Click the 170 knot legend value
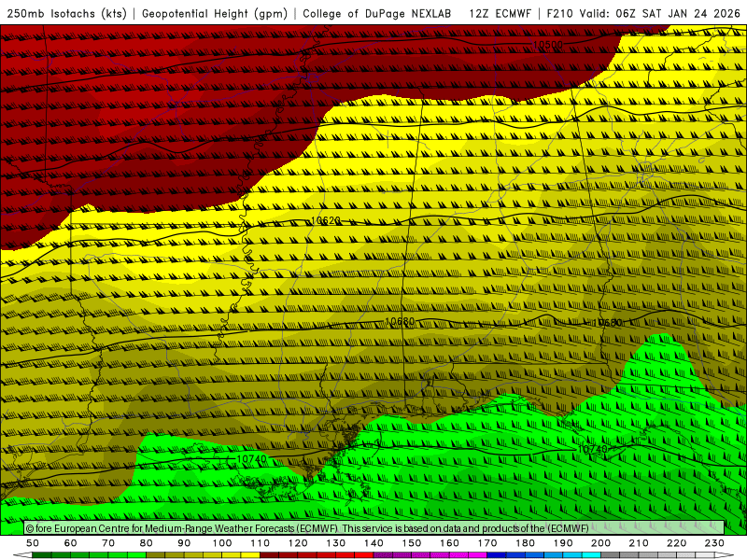Viewport: 747px width, 560px height. coord(487,543)
